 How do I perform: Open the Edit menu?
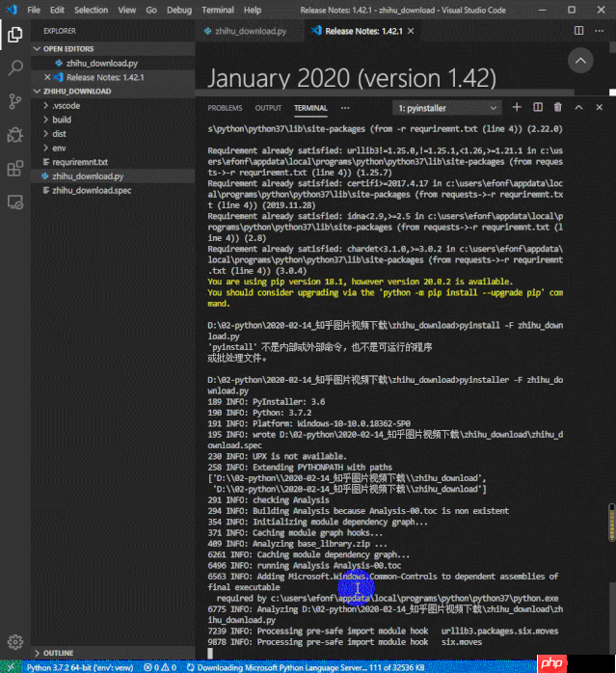[57, 10]
